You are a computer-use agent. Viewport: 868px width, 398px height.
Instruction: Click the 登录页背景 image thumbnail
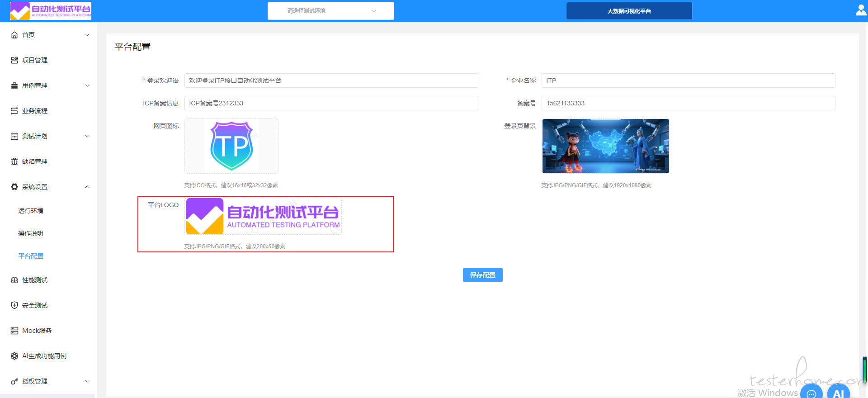pyautogui.click(x=605, y=146)
